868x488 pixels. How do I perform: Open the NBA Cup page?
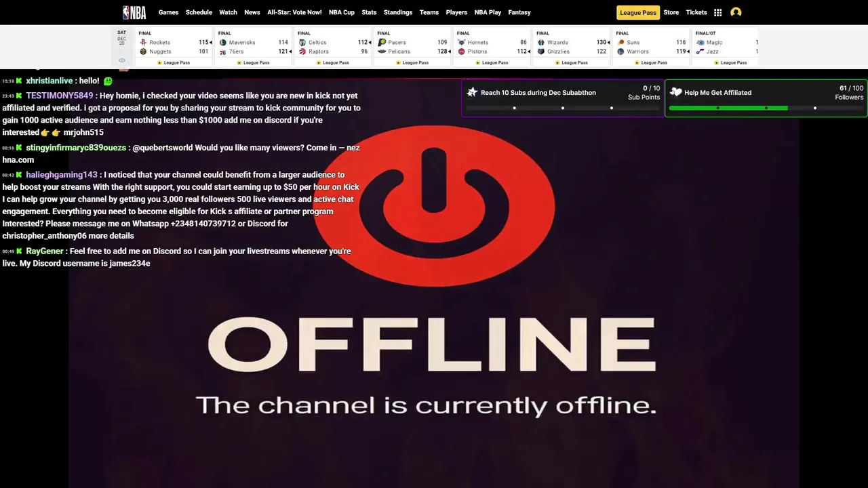(342, 12)
